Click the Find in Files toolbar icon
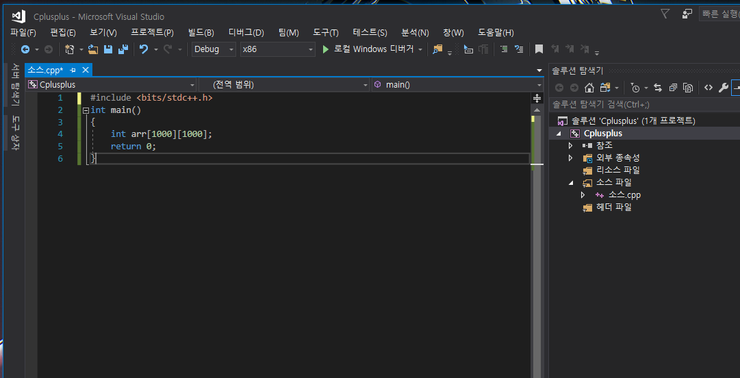This screenshot has height=378, width=740. [437, 49]
